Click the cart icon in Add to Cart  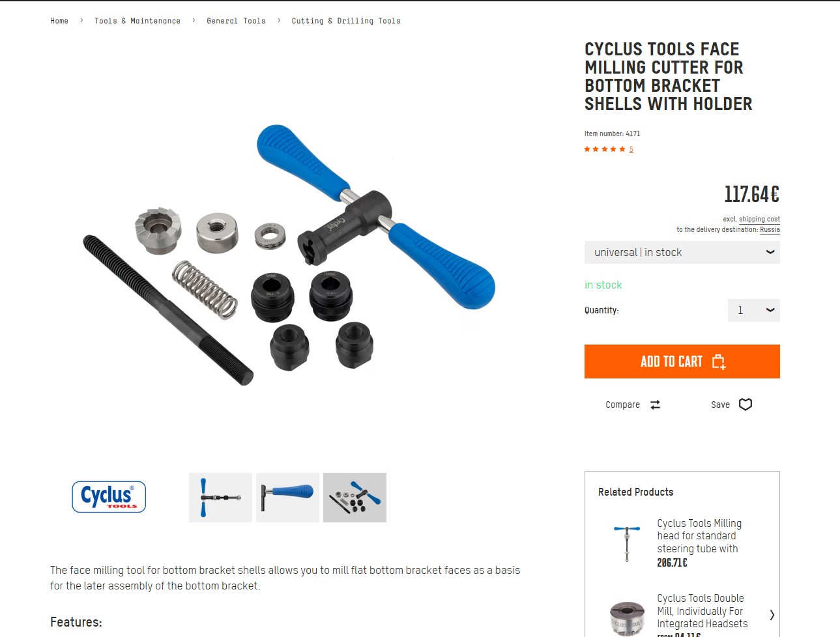718,361
